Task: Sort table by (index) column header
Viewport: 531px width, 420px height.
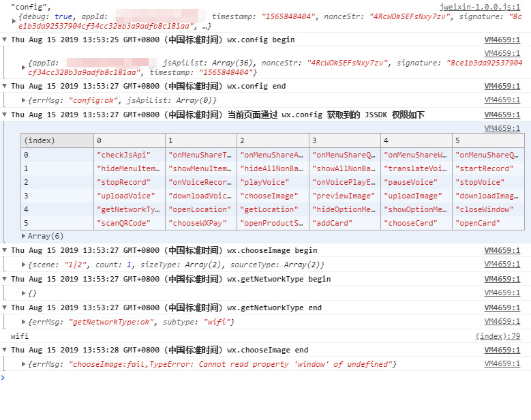Action: pos(57,140)
